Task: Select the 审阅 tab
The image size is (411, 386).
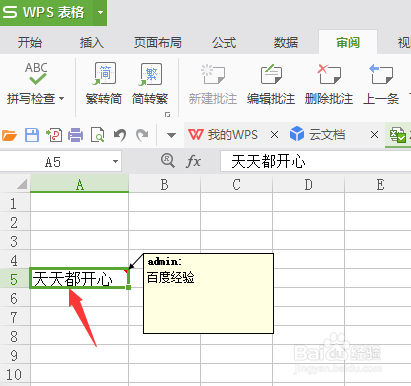Action: 348,43
